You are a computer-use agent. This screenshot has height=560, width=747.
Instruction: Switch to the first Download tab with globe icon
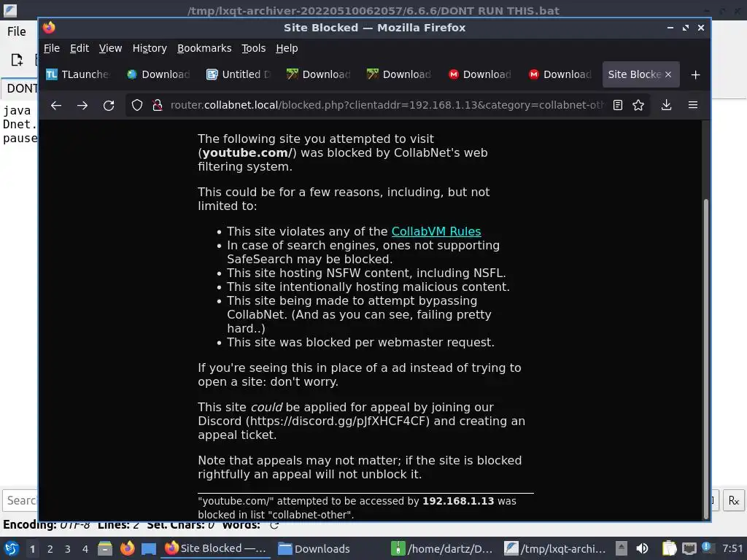[x=158, y=74]
